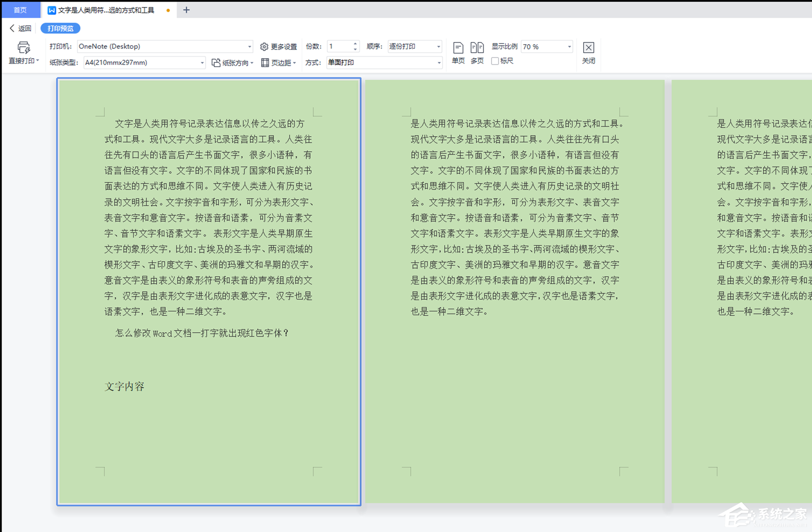
Task: Open the print mode single-sided dropdown
Action: tap(384, 62)
